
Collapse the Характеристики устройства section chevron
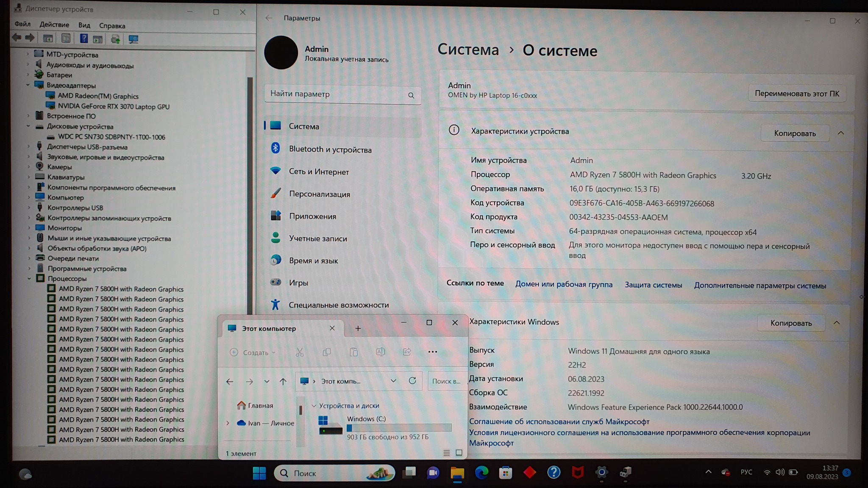841,133
